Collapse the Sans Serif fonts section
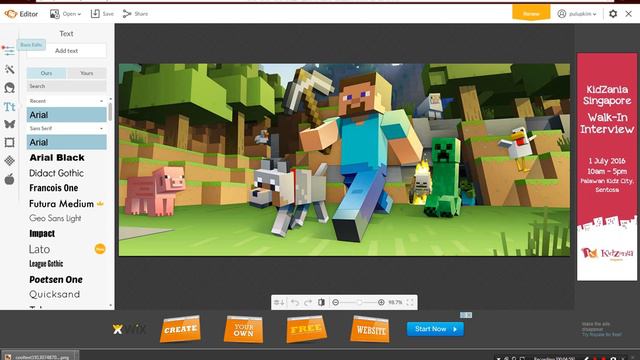Viewport: 640px width, 360px height. (x=102, y=129)
